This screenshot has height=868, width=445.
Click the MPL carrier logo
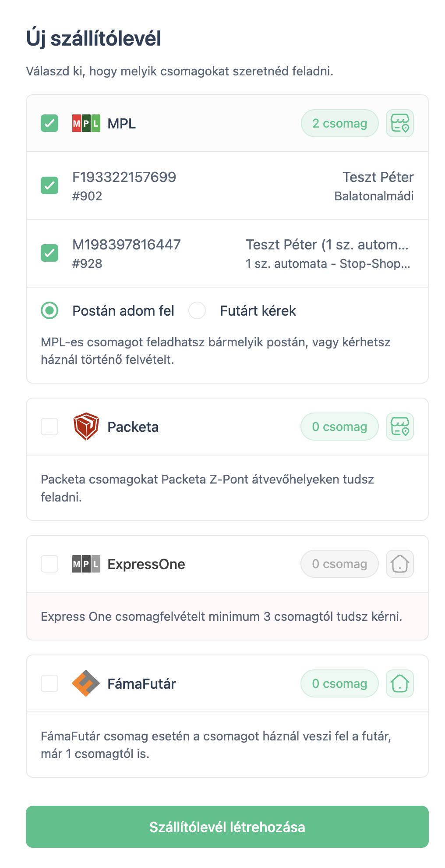tap(86, 124)
